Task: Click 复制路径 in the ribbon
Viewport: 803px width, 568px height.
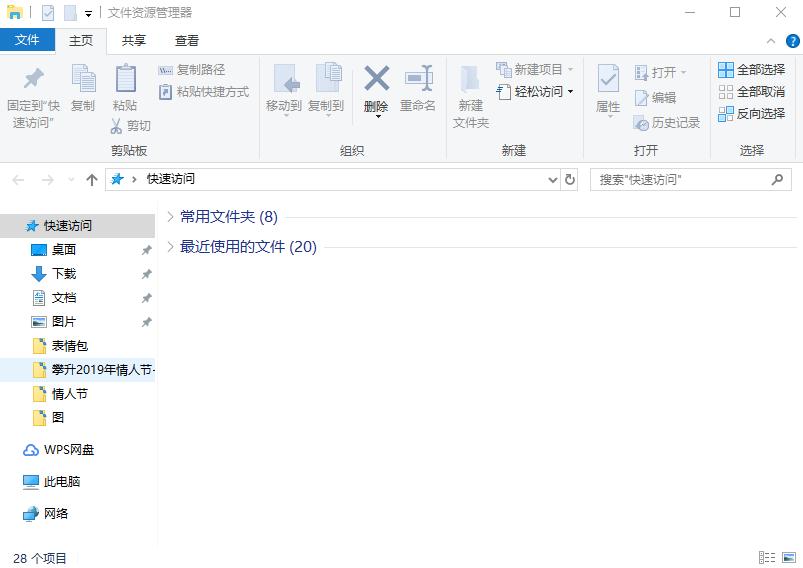Action: click(192, 70)
